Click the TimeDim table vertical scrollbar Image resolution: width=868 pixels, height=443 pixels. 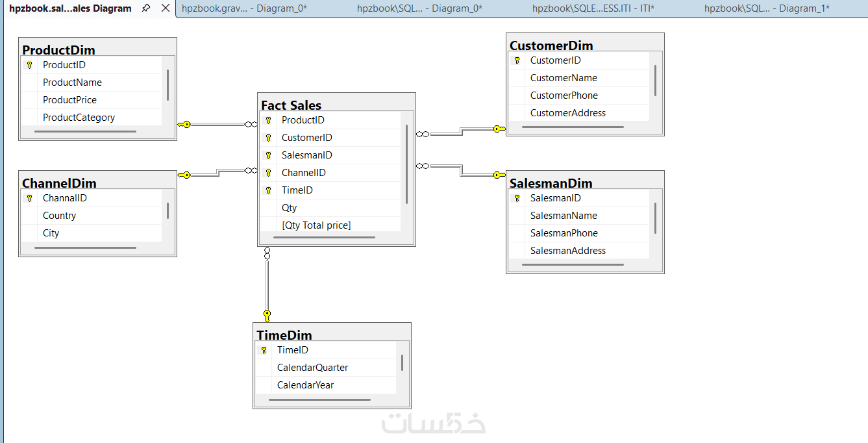click(403, 362)
